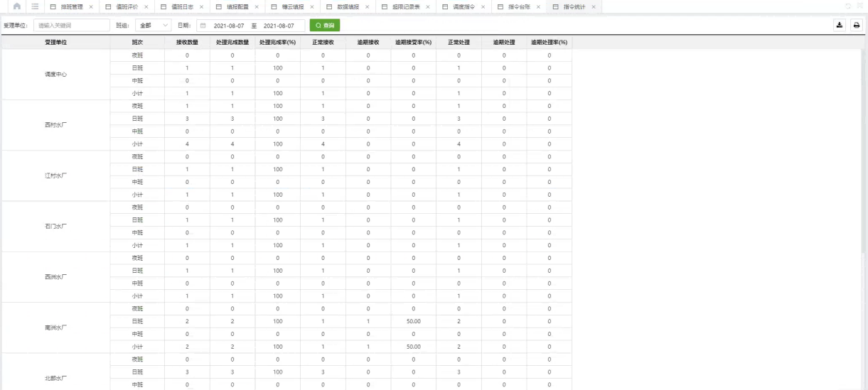Click the 处理完成率(%) column header
Screen dimensions: 868x390
[x=277, y=43]
